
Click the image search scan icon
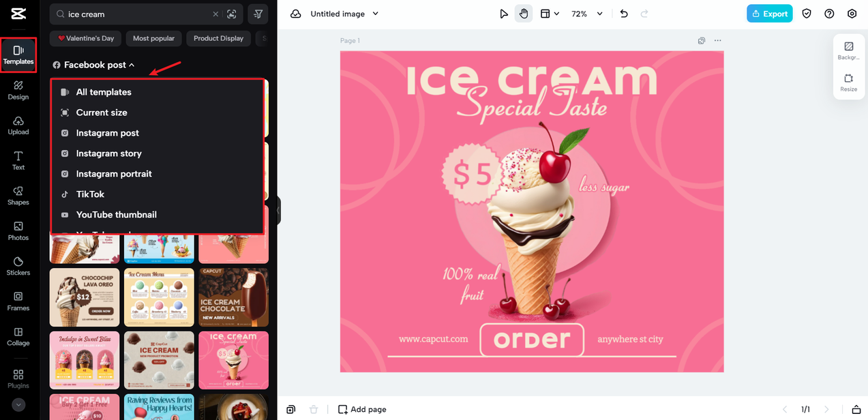(x=232, y=14)
